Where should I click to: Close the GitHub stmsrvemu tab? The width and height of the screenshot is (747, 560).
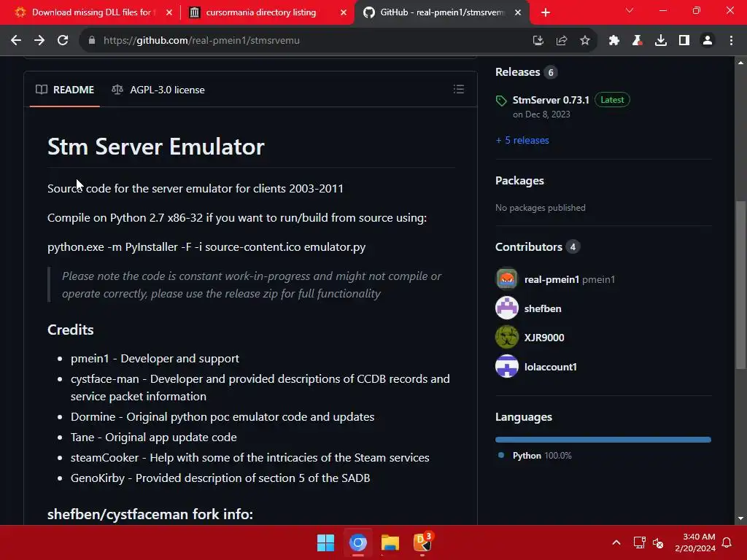(519, 12)
